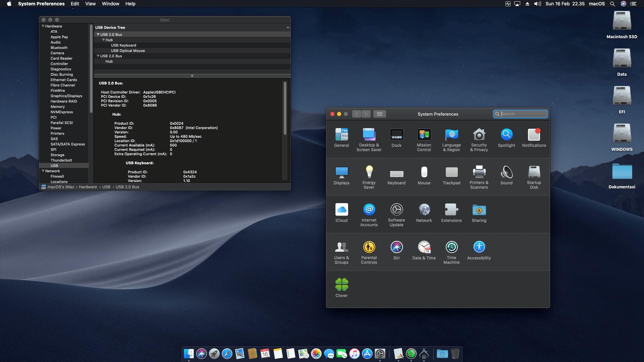
Task: Open Printers & Scanners preferences
Action: pos(479,177)
